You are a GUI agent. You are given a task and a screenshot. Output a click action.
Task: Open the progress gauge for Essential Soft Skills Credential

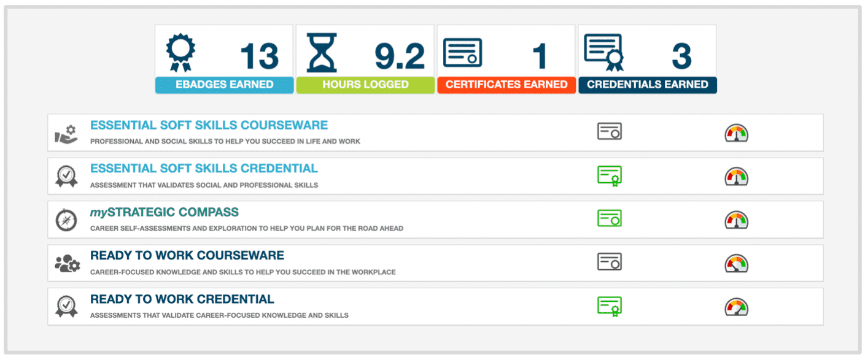[736, 177]
